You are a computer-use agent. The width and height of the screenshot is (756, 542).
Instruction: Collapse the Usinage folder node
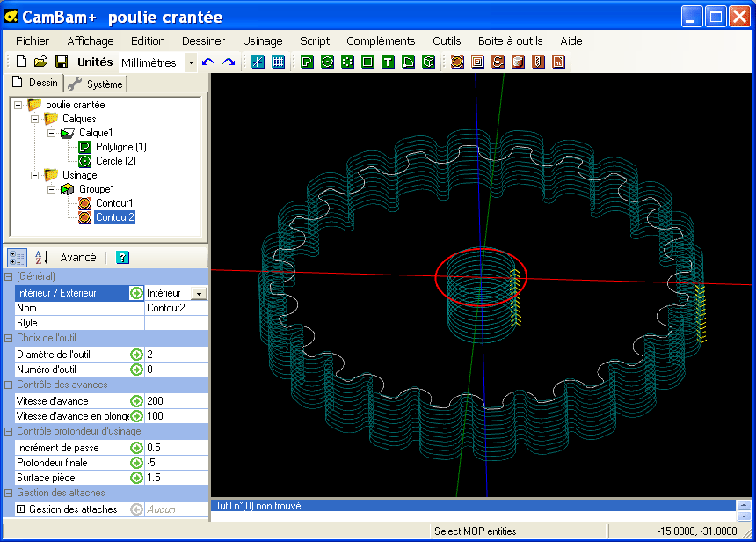tap(34, 175)
